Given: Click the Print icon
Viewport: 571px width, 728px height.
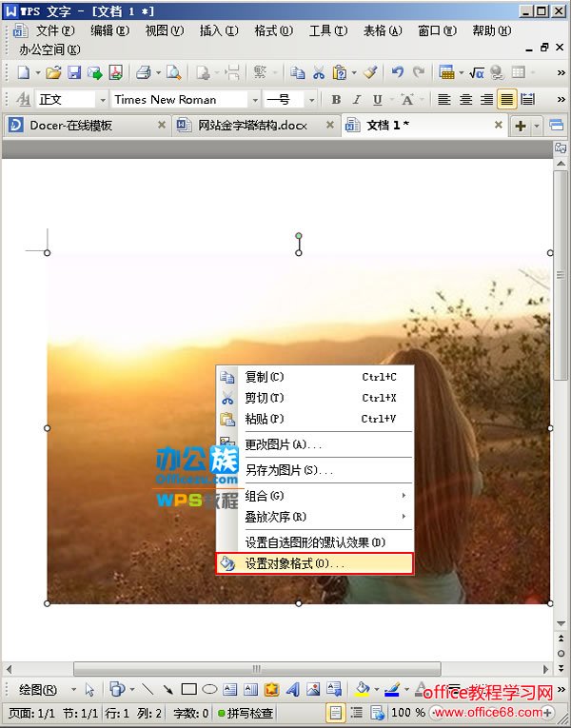Looking at the screenshot, I should pos(144,72).
